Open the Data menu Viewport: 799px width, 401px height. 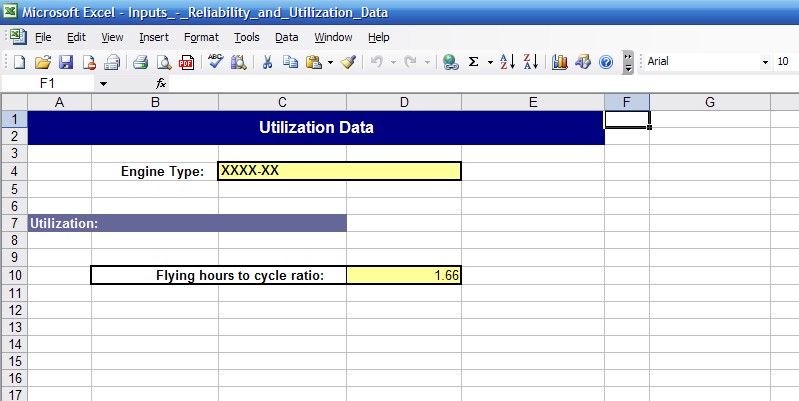point(287,37)
